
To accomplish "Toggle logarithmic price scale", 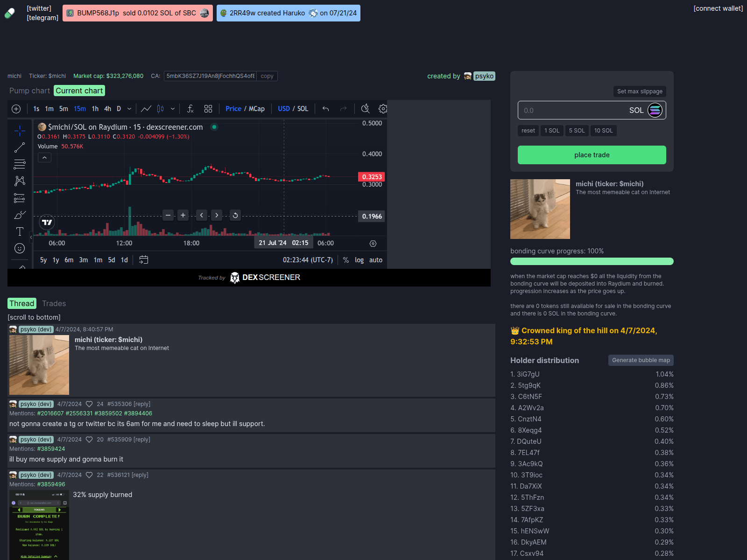I will pyautogui.click(x=359, y=260).
